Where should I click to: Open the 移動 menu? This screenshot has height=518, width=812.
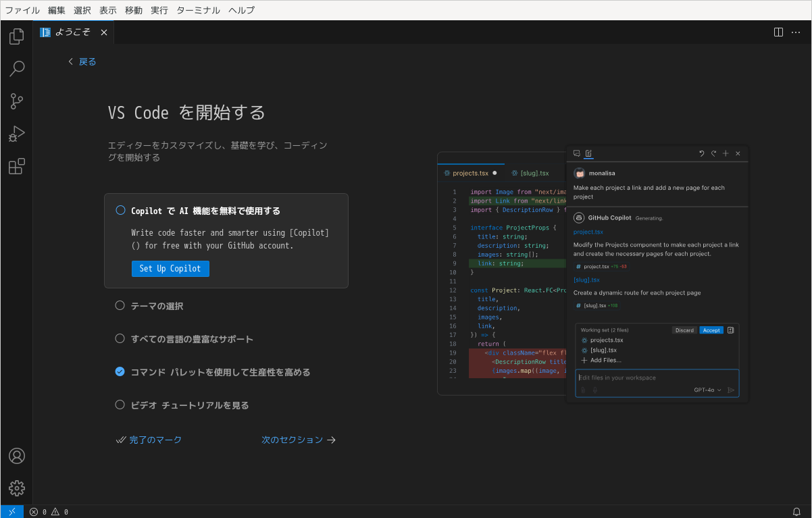(x=134, y=10)
